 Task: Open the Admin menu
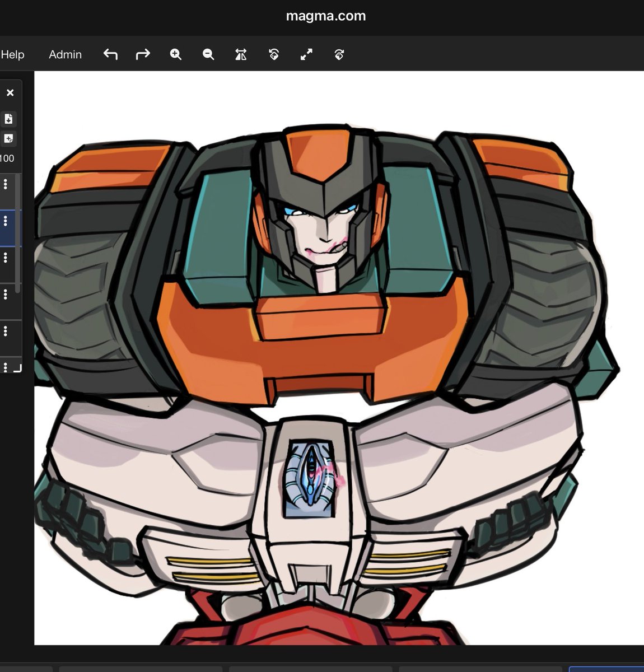[x=65, y=54]
